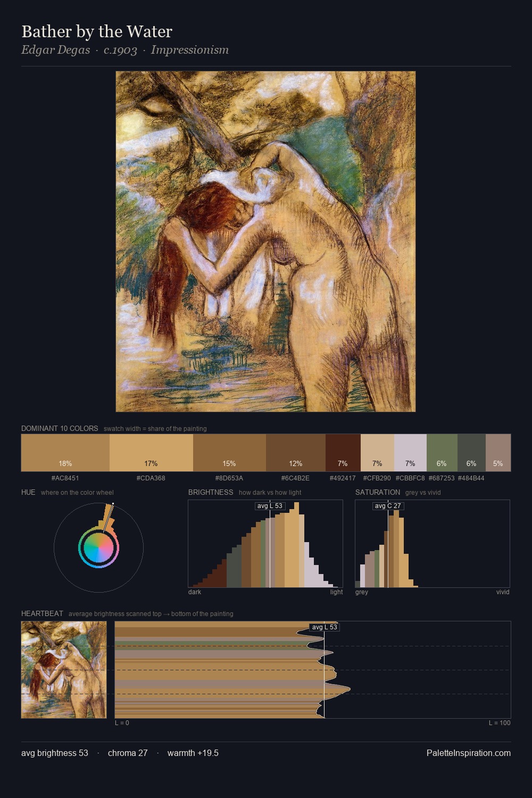Choose the #6C4B2E swatch showing 12%

pyautogui.click(x=295, y=453)
